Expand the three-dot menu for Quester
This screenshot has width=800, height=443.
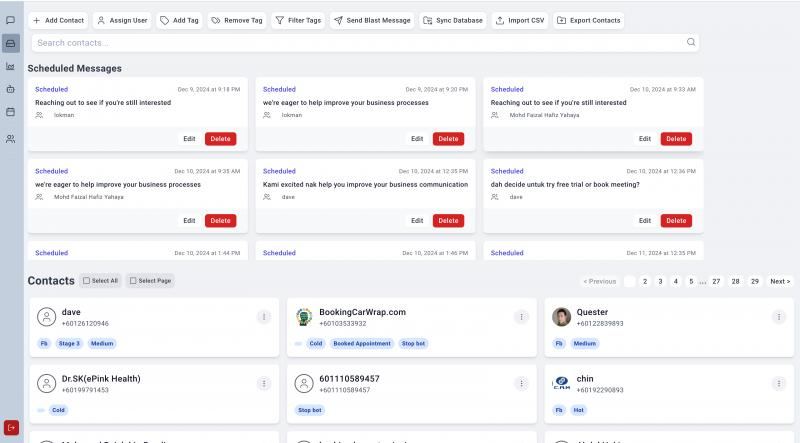[x=778, y=317]
